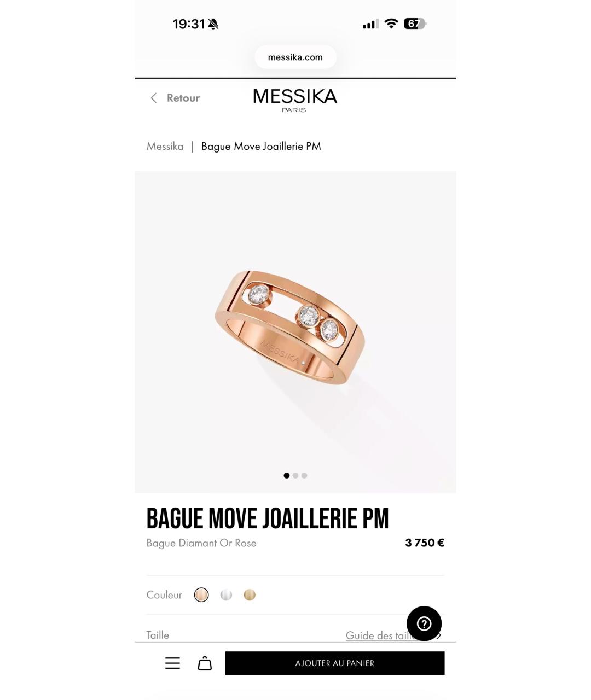This screenshot has height=700, width=591.
Task: Tap the silent bell icon near clock
Action: tap(213, 24)
